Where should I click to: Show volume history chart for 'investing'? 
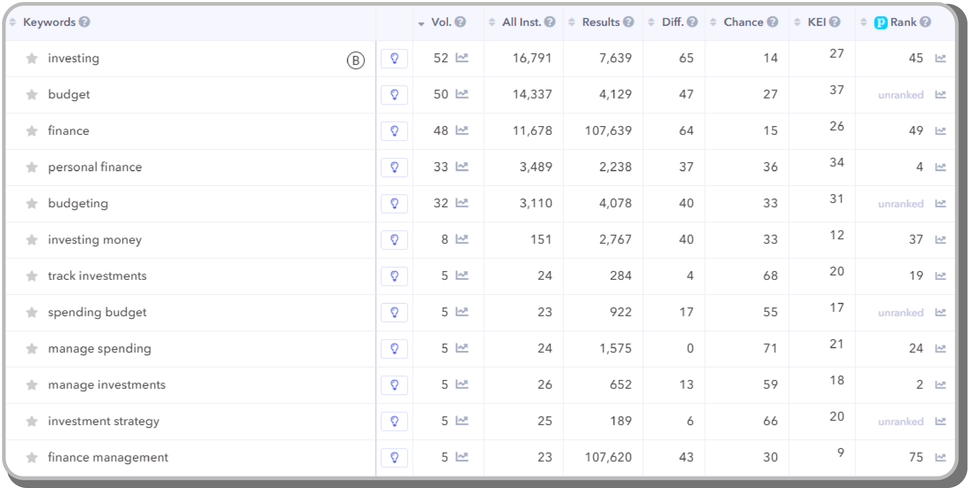click(x=462, y=58)
